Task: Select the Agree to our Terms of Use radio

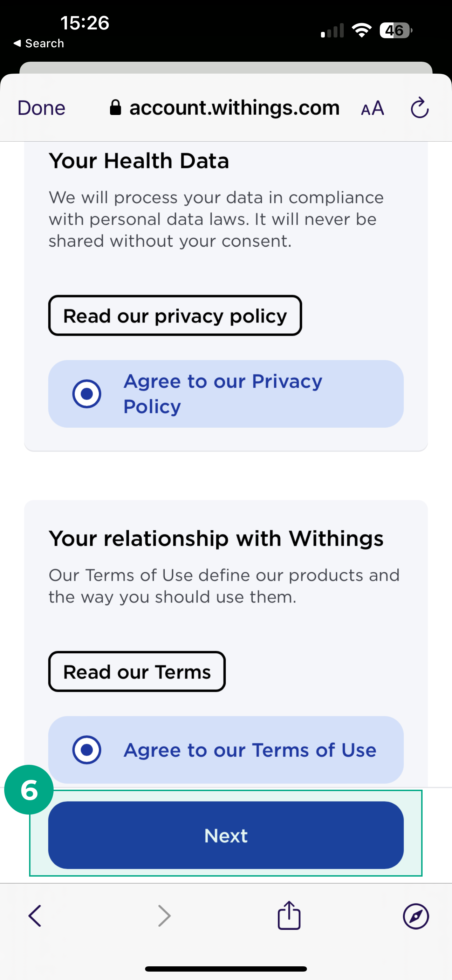Action: pyautogui.click(x=87, y=750)
